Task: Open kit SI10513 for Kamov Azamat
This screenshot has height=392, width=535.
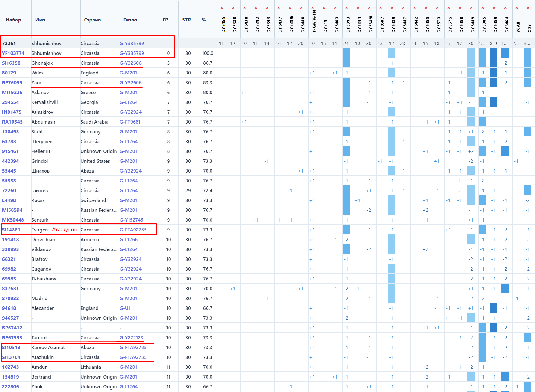Action: pyautogui.click(x=11, y=348)
